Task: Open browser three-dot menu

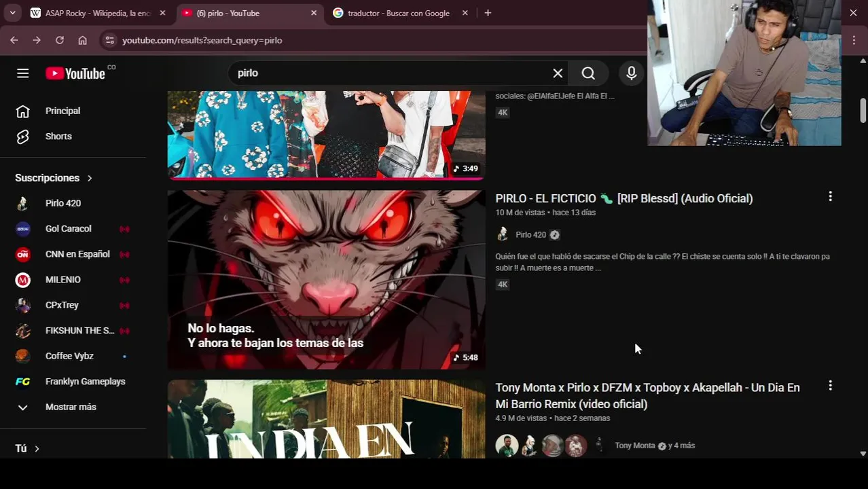Action: tap(854, 40)
